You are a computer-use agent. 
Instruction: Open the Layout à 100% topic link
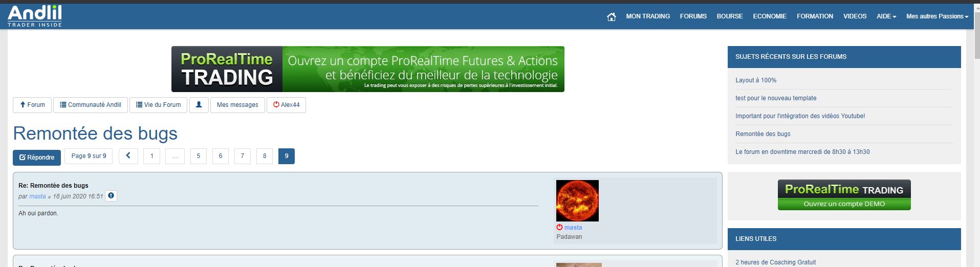pyautogui.click(x=756, y=80)
